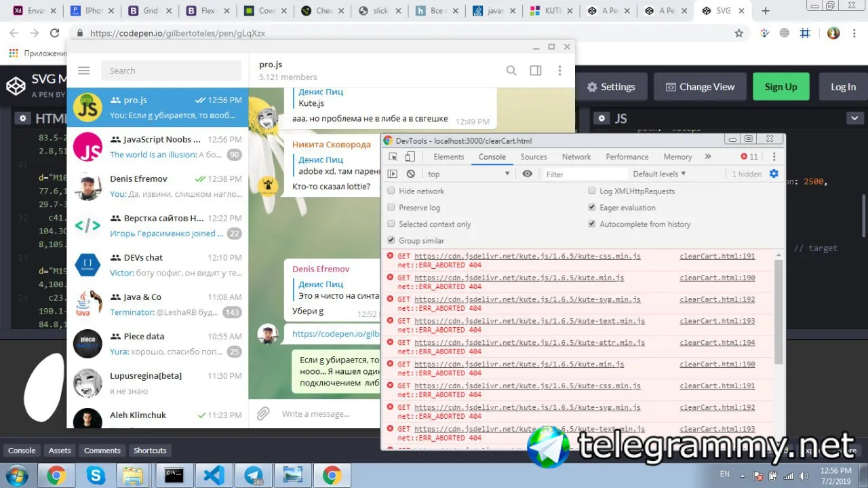Open the Telegram hamburger menu
Screen dimensions: 868x488
[x=83, y=71]
